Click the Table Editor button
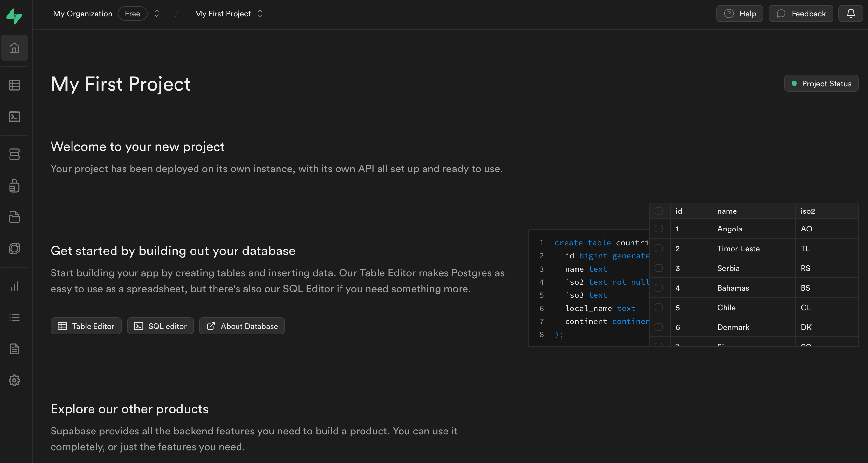 point(86,326)
